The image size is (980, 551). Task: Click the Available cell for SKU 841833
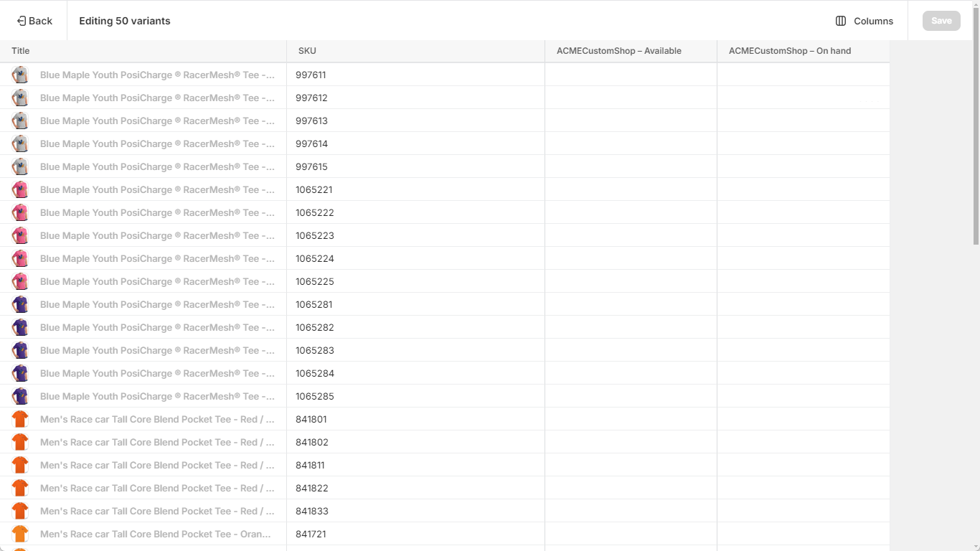630,511
